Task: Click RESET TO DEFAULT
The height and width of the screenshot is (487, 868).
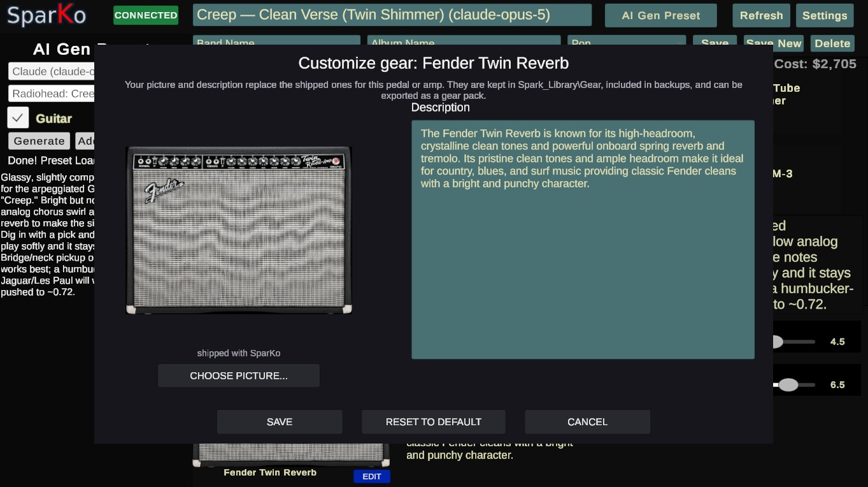Action: [433, 422]
